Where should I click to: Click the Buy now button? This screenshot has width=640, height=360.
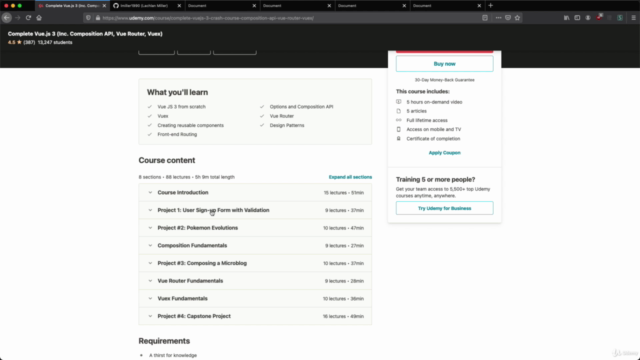click(444, 64)
